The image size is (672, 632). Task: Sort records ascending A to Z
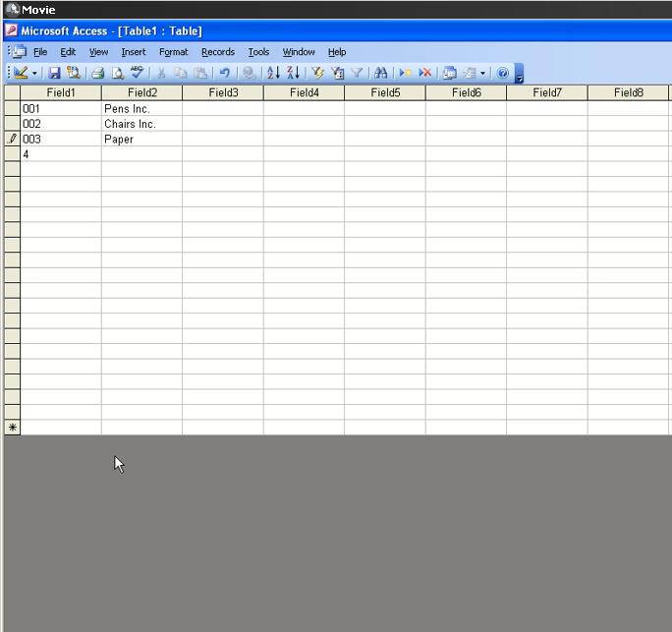pyautogui.click(x=273, y=73)
